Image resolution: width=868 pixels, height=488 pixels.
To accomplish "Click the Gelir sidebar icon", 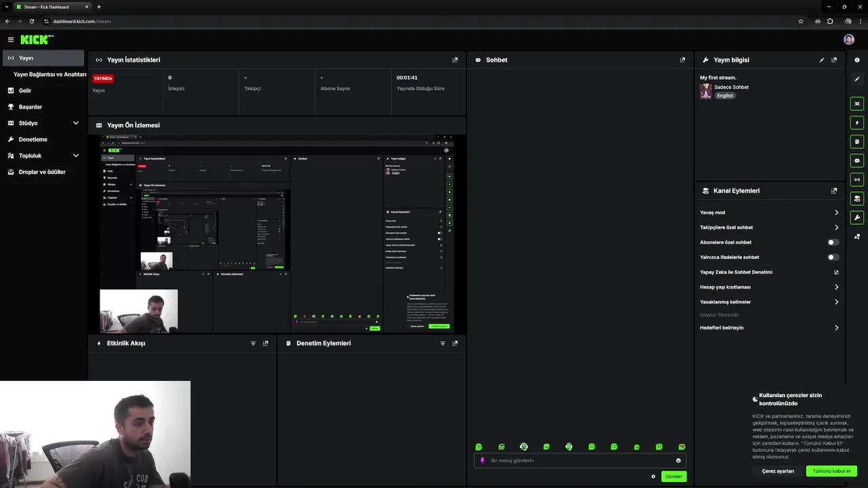I will tap(11, 90).
